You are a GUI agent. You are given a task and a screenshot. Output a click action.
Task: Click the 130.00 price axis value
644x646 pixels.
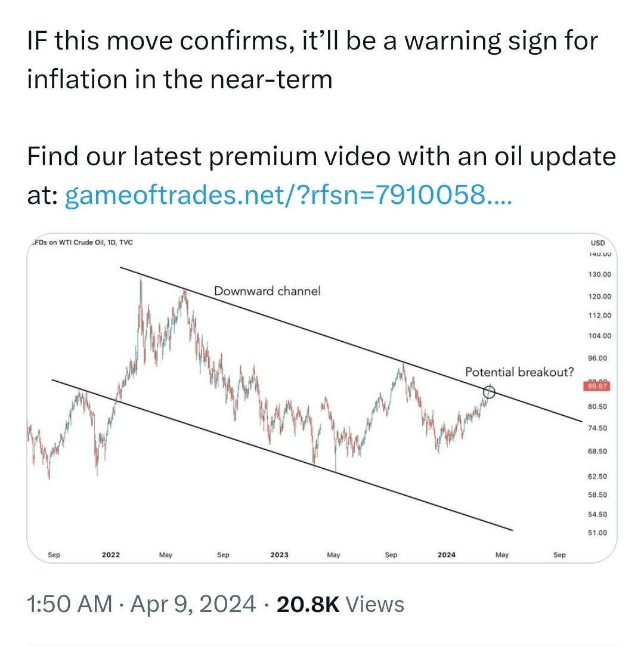(x=599, y=274)
